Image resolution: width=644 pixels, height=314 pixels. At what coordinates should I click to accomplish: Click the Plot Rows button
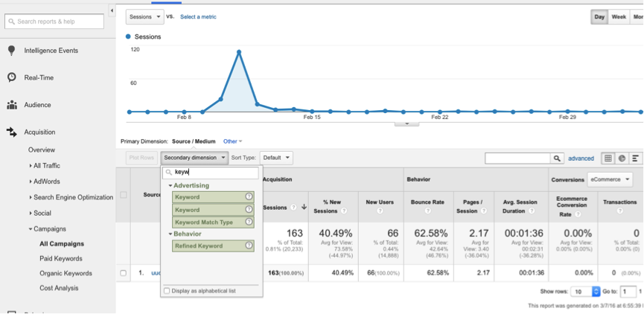141,158
